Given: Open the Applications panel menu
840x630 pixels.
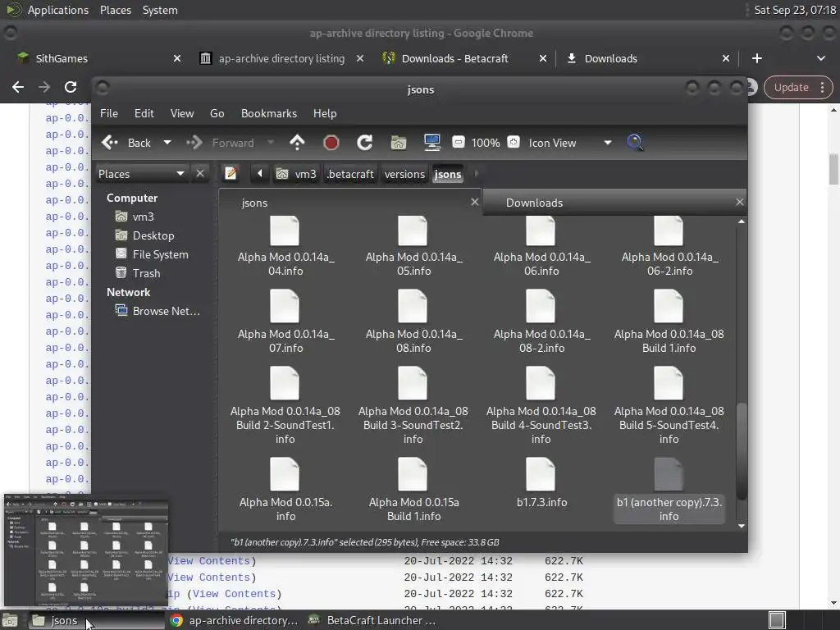Looking at the screenshot, I should 58,10.
